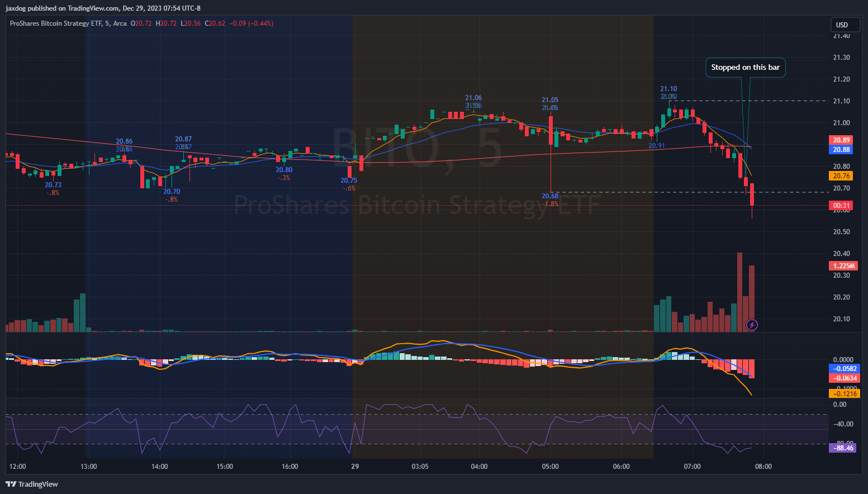Click the 20.40 price axis label
Screen dimensions: 868x494
[x=841, y=254]
